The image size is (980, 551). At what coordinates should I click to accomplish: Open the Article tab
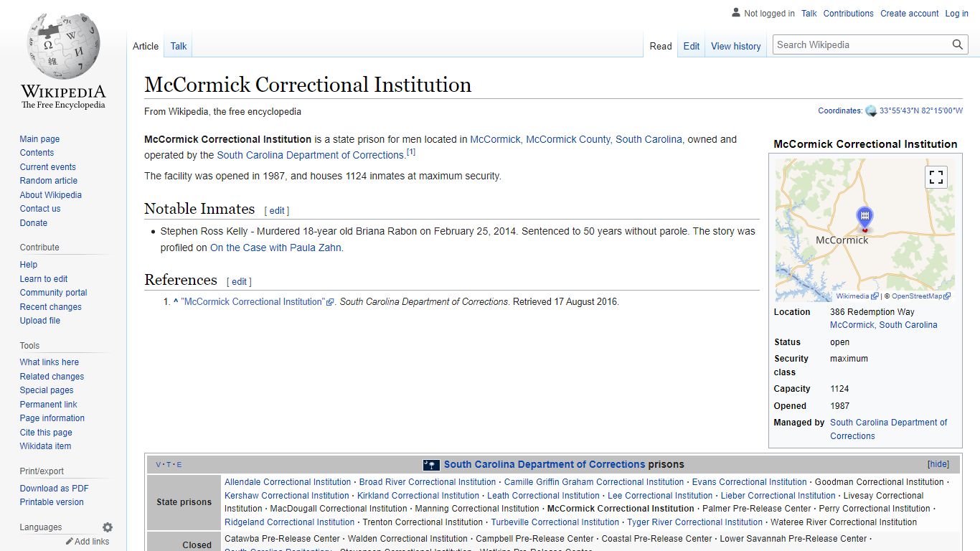click(146, 46)
